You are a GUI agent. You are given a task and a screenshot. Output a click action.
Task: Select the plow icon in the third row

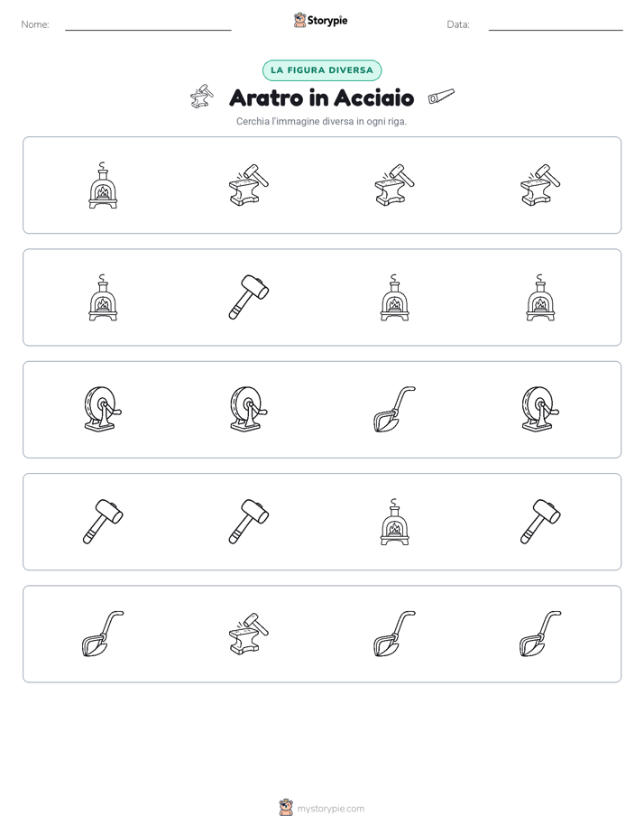[x=394, y=410]
